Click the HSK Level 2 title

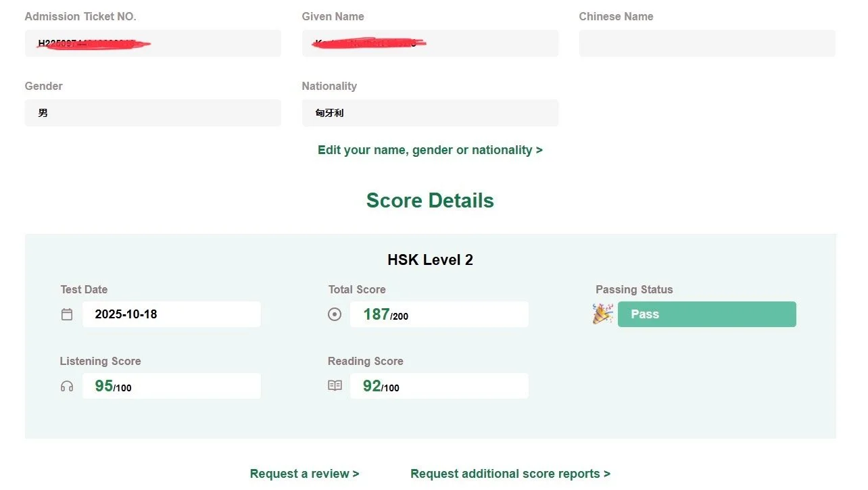pyautogui.click(x=430, y=260)
